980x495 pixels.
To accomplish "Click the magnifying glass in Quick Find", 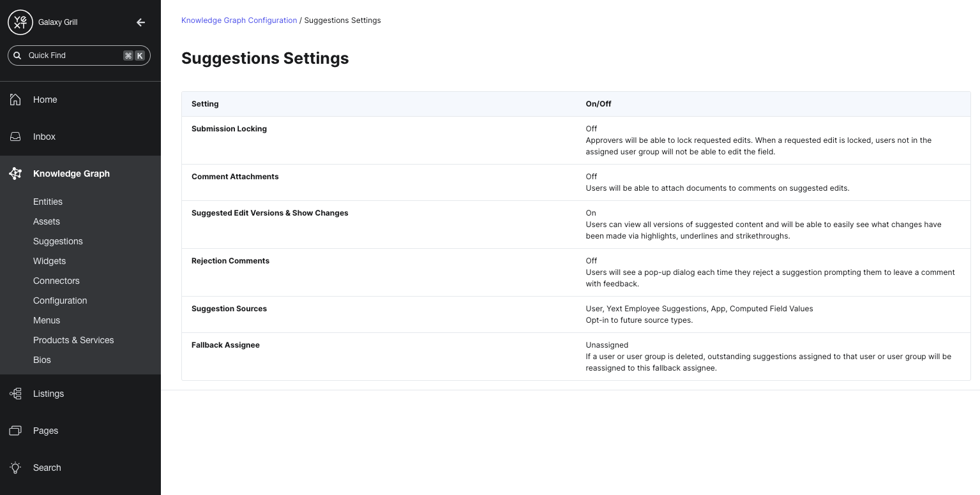I will pos(17,55).
